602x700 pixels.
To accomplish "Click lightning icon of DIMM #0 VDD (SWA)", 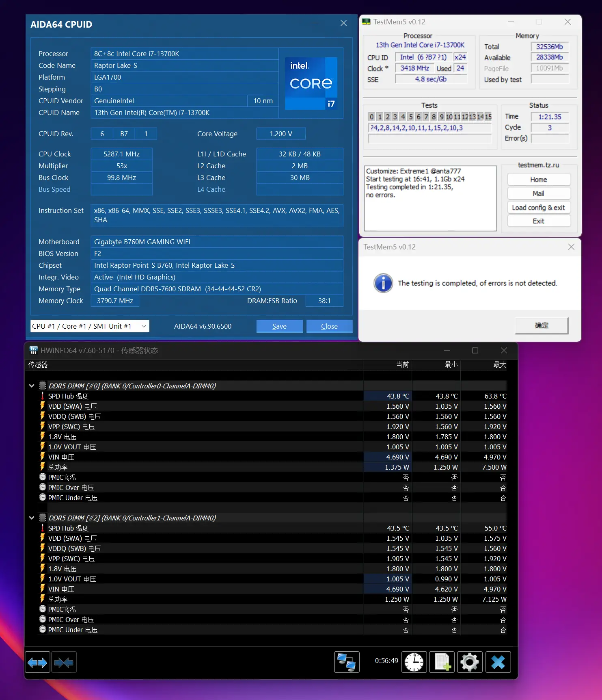I will (43, 406).
